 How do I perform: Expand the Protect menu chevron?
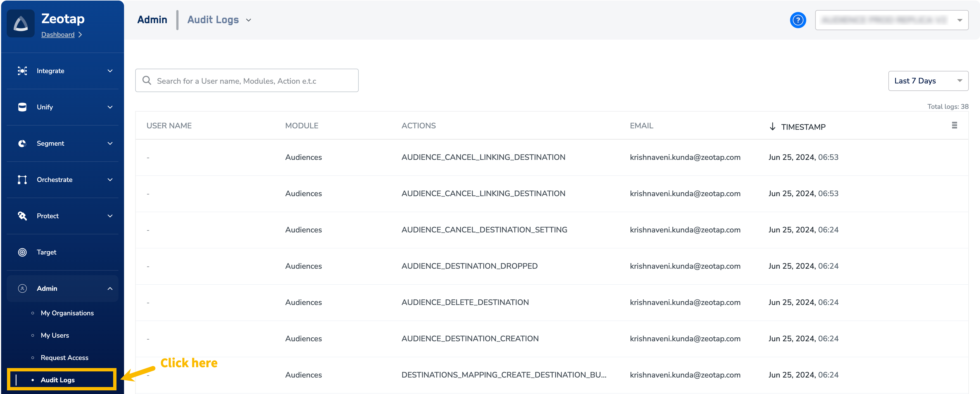(110, 216)
